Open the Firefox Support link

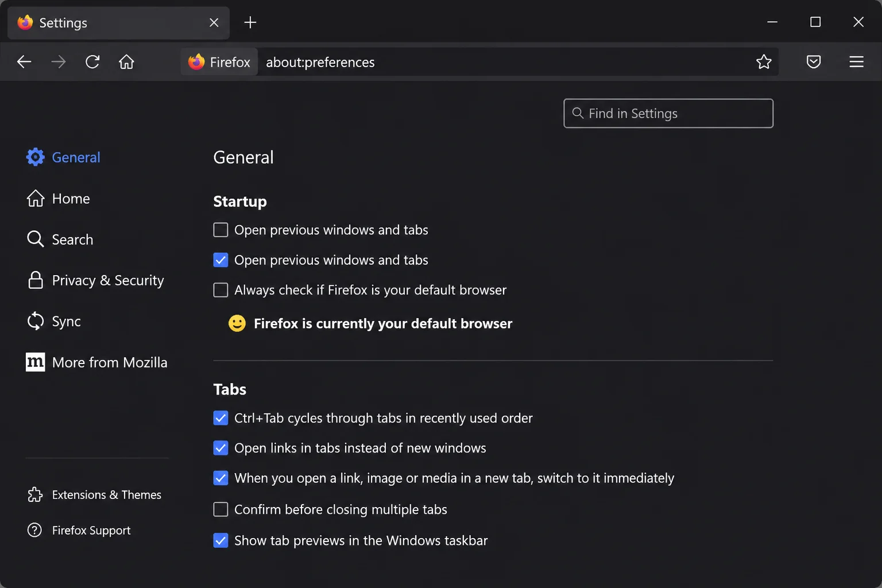click(x=91, y=531)
